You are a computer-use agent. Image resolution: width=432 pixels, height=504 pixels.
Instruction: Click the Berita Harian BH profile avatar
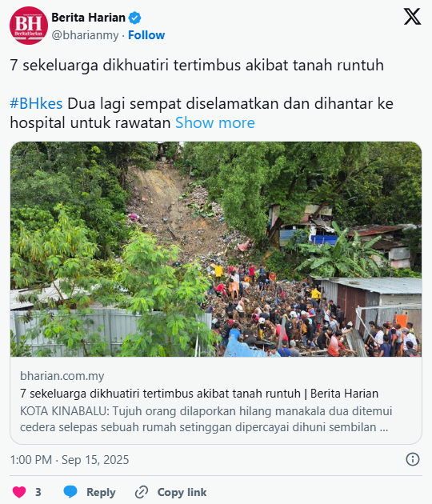tap(29, 26)
